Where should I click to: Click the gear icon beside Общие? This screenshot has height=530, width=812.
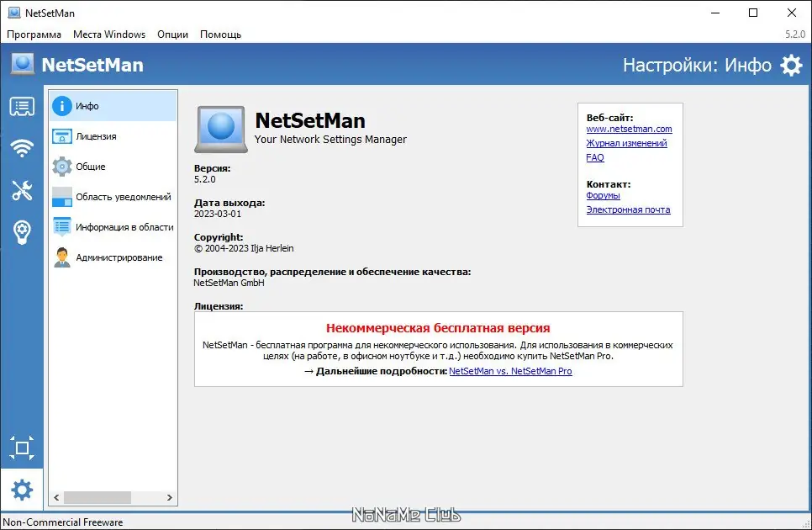click(x=62, y=167)
